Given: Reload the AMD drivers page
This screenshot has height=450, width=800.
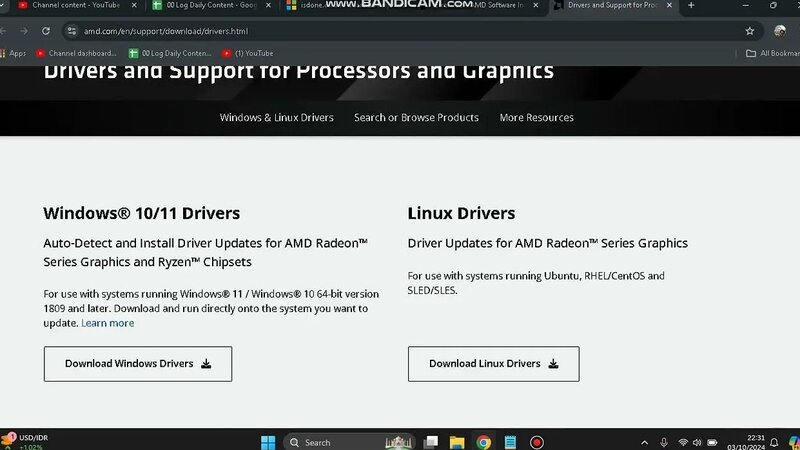Looking at the screenshot, I should 46,31.
